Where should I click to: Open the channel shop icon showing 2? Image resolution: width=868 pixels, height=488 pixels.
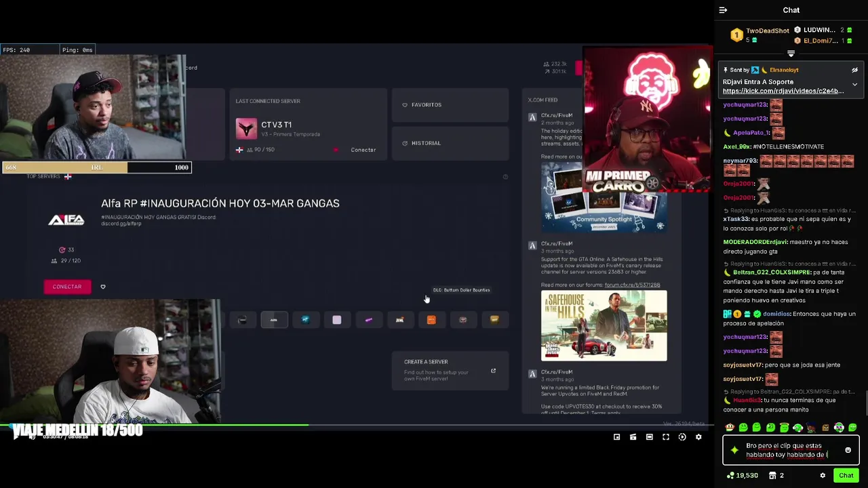[x=776, y=476]
